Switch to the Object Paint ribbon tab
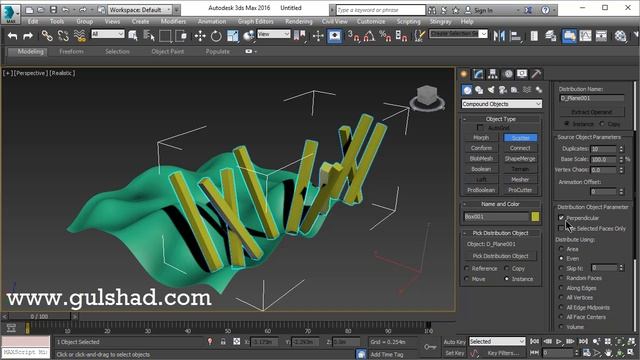 click(x=168, y=51)
